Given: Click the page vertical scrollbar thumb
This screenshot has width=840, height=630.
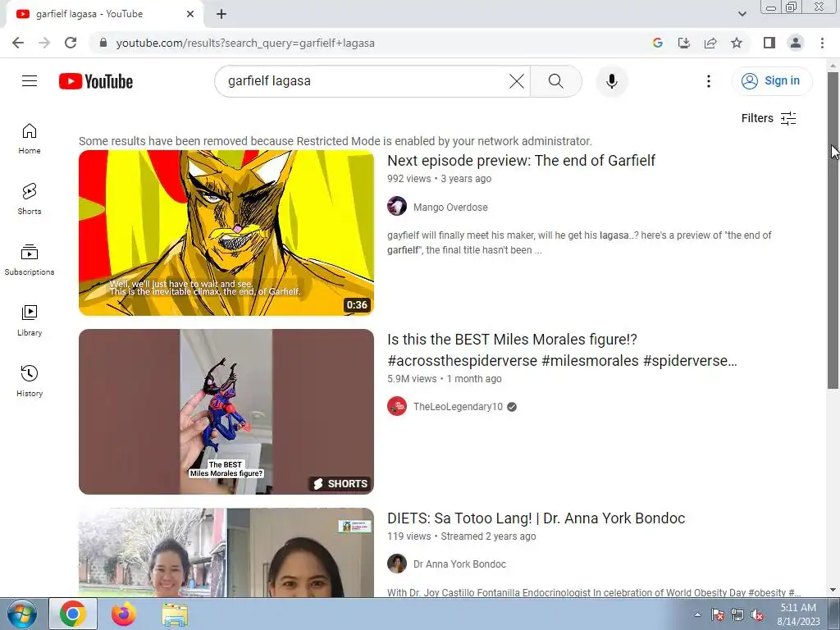Looking at the screenshot, I should pyautogui.click(x=833, y=231).
